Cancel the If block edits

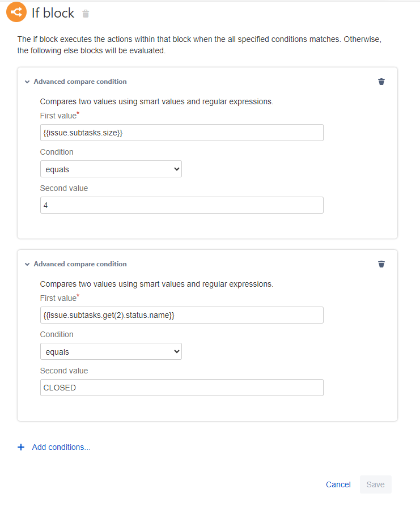338,484
